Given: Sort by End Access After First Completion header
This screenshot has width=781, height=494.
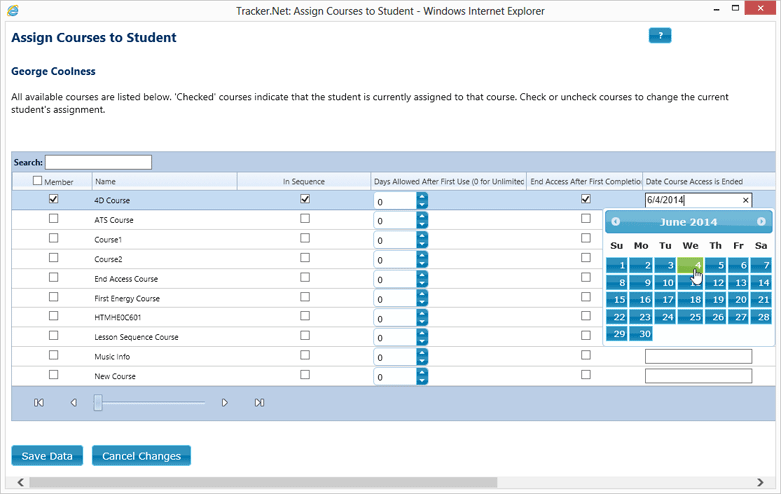Looking at the screenshot, I should pos(585,181).
